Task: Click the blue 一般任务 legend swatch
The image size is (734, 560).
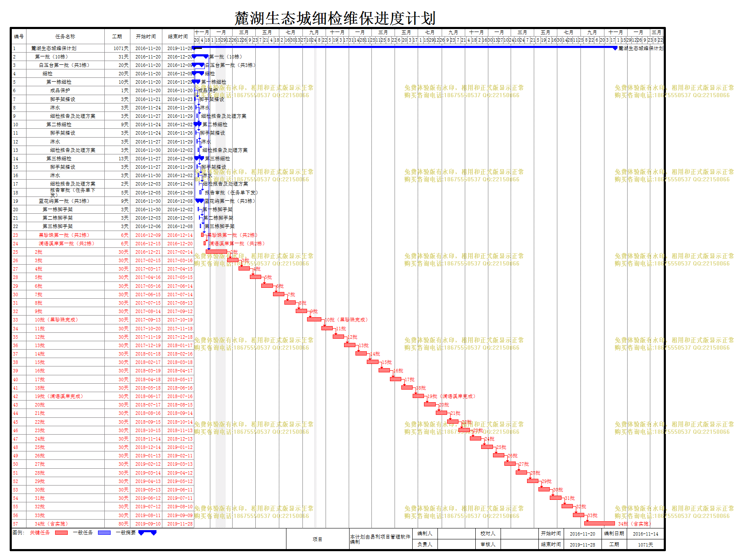Action: (x=104, y=533)
